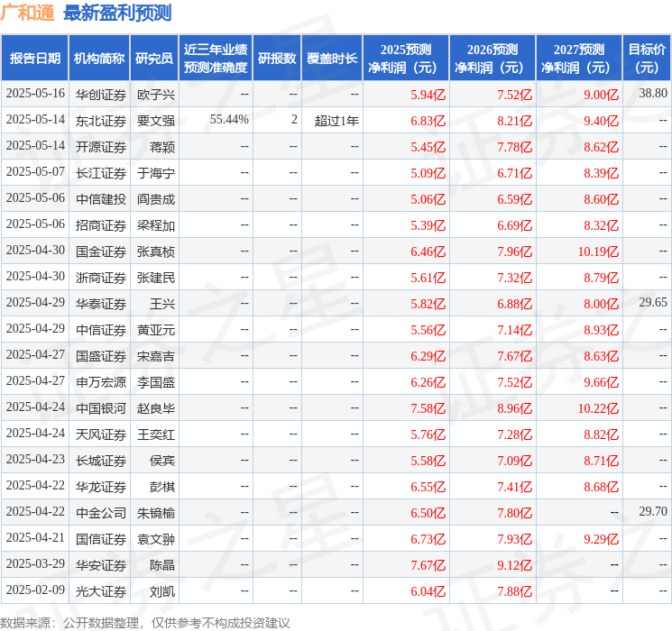Click 天风证券 institution cell
Image resolution: width=672 pixels, height=631 pixels.
[x=101, y=434]
